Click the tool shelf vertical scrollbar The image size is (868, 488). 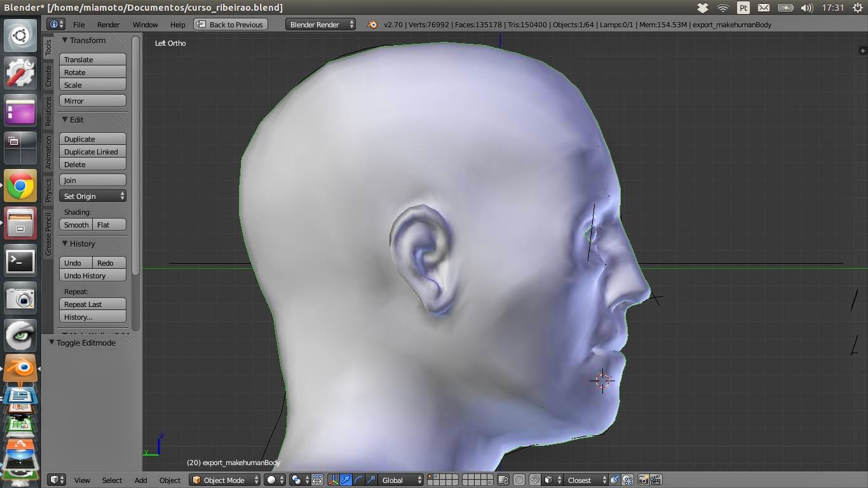click(135, 156)
